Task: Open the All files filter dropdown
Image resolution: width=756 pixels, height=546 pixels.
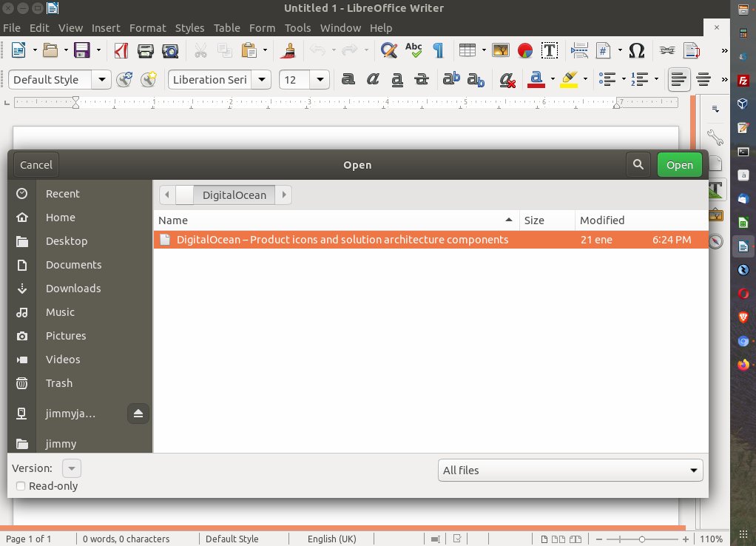Action: 570,471
